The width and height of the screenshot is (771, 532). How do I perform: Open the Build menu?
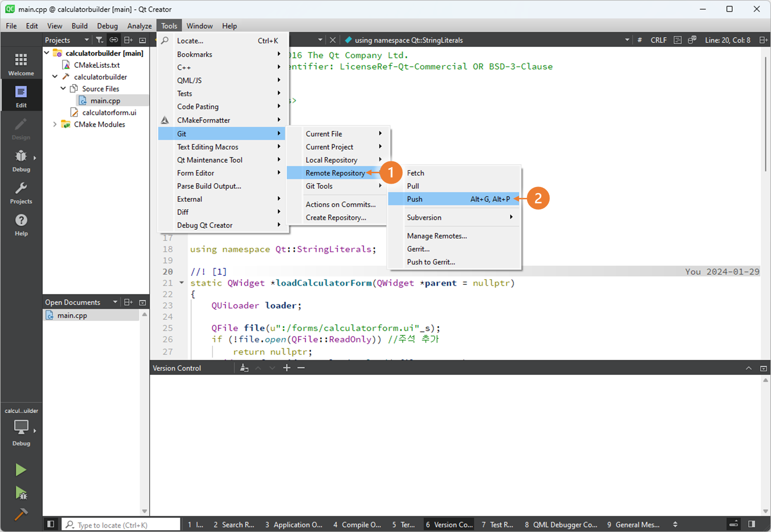coord(80,26)
